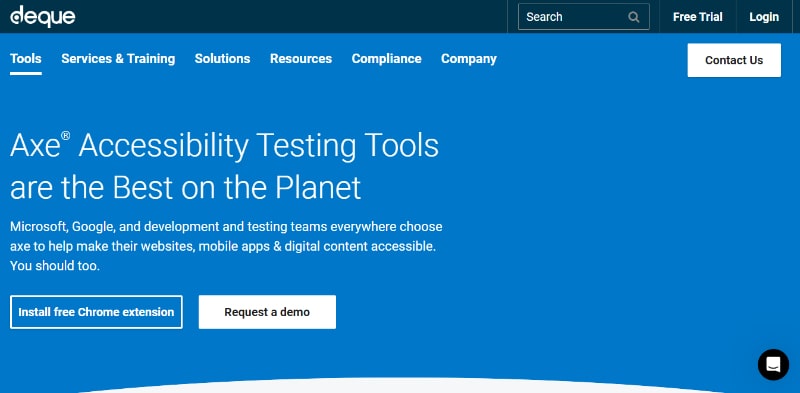The image size is (800, 393).
Task: Open the Company menu
Action: tap(468, 59)
